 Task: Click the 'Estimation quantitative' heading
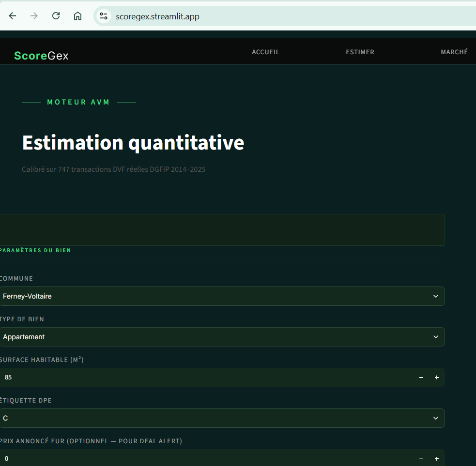133,143
